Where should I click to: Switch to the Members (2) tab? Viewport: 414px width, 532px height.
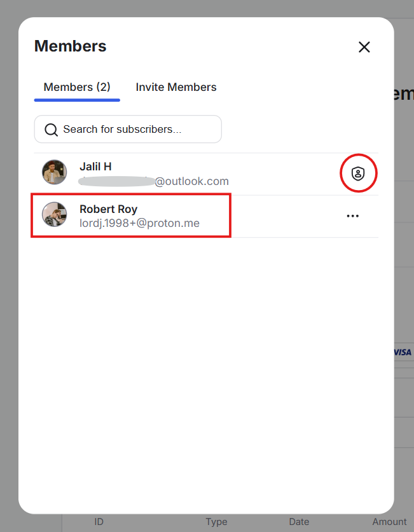coord(77,87)
